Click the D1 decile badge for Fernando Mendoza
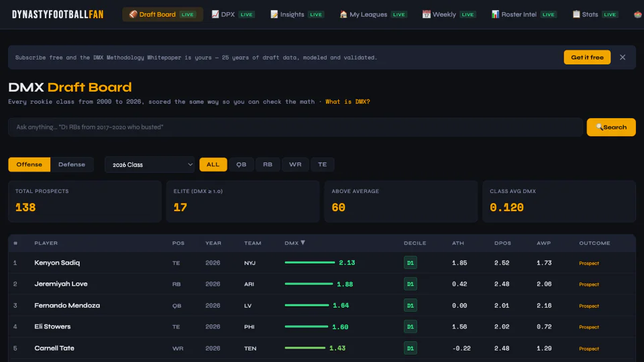This screenshot has width=644, height=362. [x=411, y=306]
